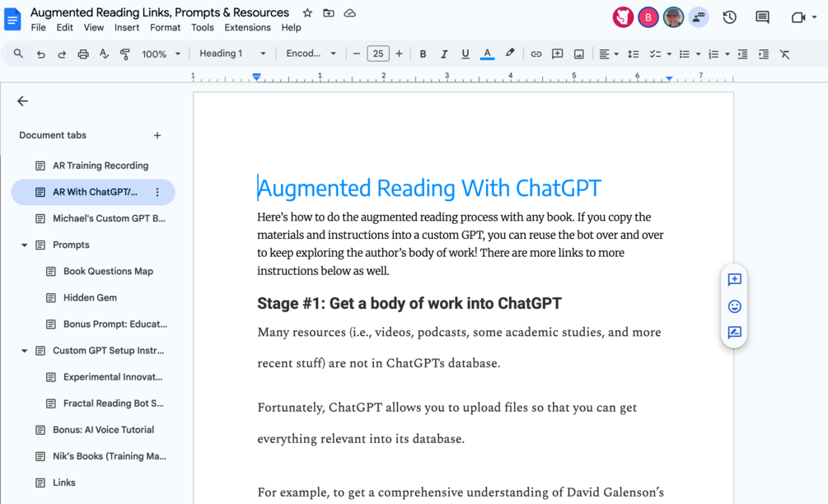The image size is (828, 504).
Task: Open the Insert menu
Action: 127,27
